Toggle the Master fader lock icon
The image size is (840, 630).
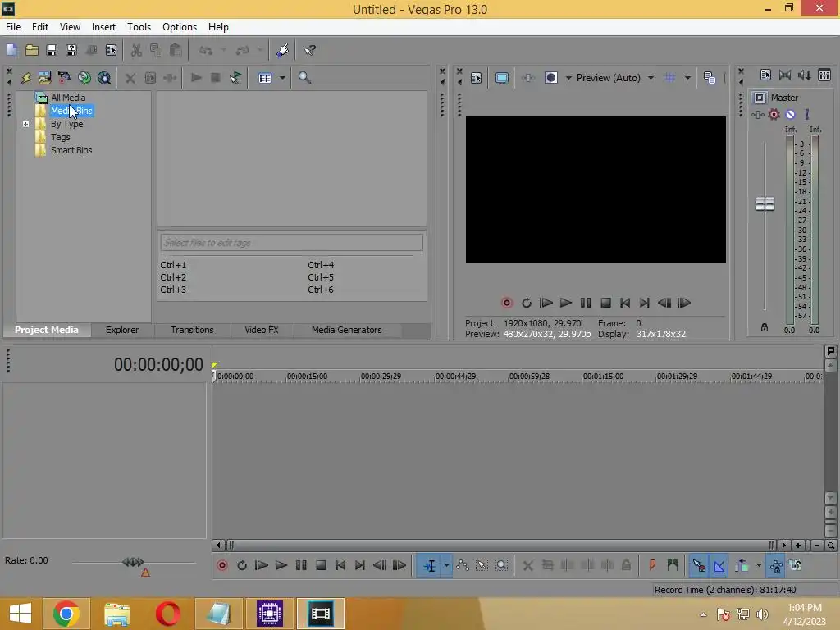(765, 327)
